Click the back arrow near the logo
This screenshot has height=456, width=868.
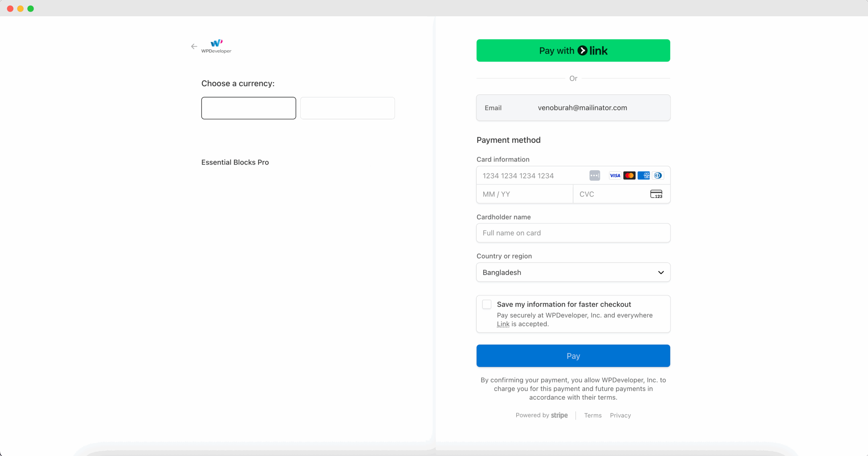(194, 46)
